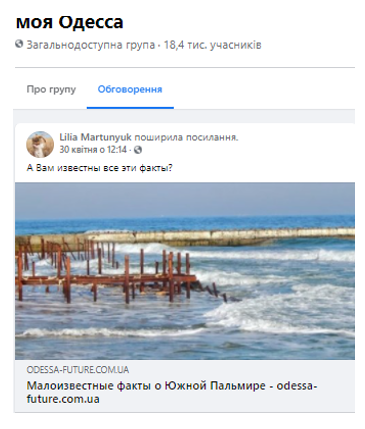Image resolution: width=365 pixels, height=429 pixels.
Task: Open the sea pier preview image
Action: point(185,271)
